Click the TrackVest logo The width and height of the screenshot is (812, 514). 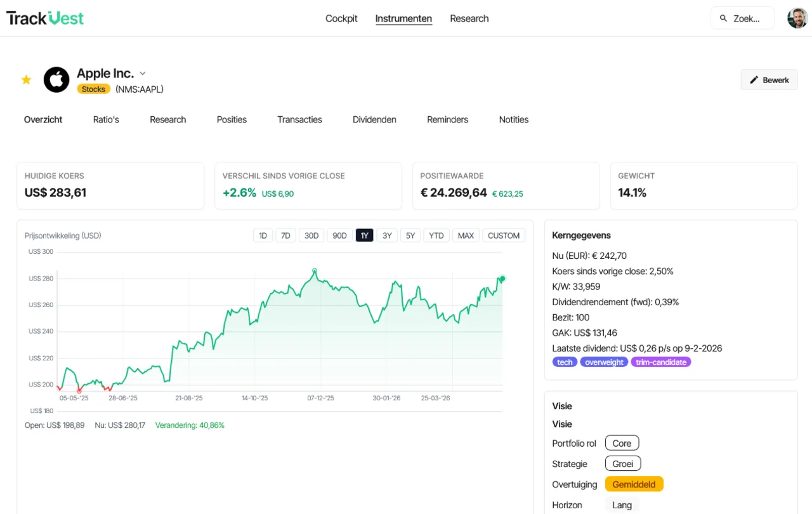coord(45,18)
